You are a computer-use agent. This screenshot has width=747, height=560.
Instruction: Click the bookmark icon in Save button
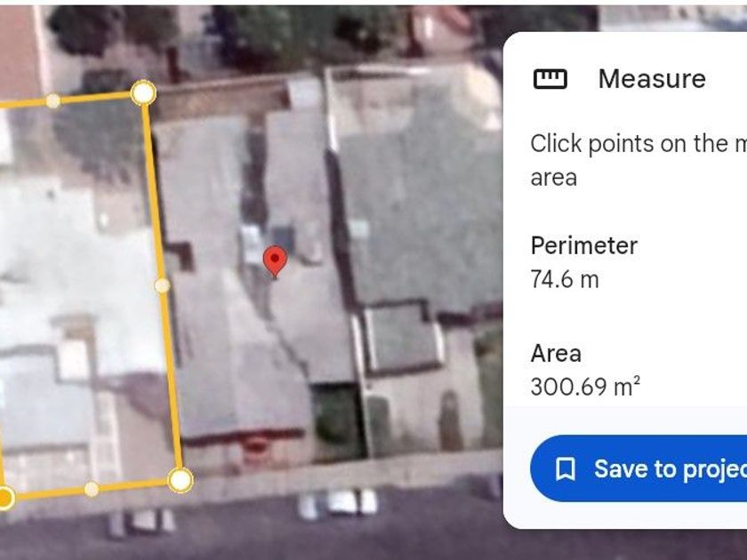pos(566,469)
